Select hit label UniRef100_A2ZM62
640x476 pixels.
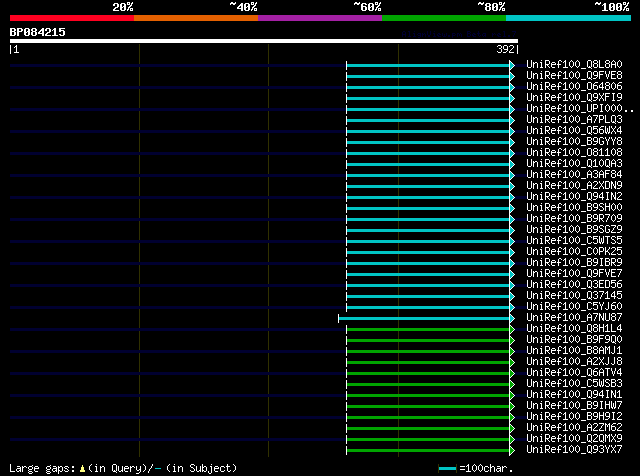click(x=574, y=428)
